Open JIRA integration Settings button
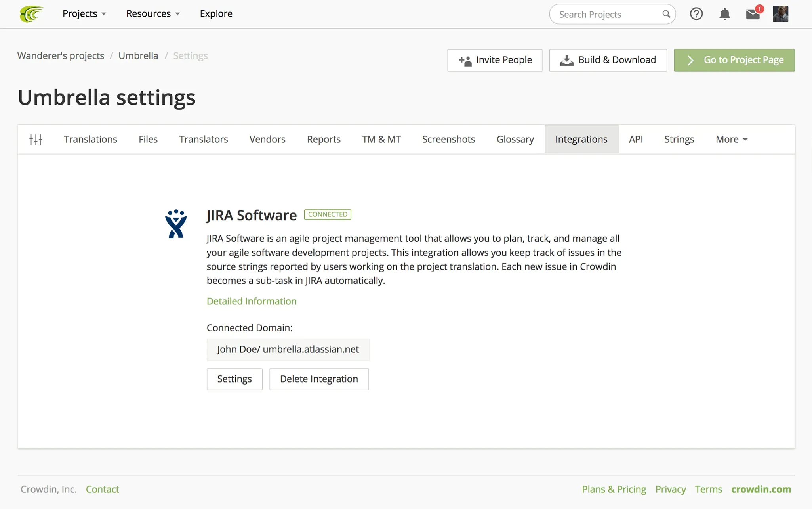This screenshot has width=812, height=509. (234, 379)
